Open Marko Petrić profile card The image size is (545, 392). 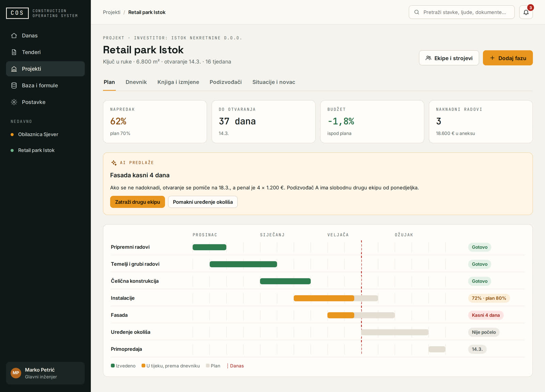click(45, 373)
